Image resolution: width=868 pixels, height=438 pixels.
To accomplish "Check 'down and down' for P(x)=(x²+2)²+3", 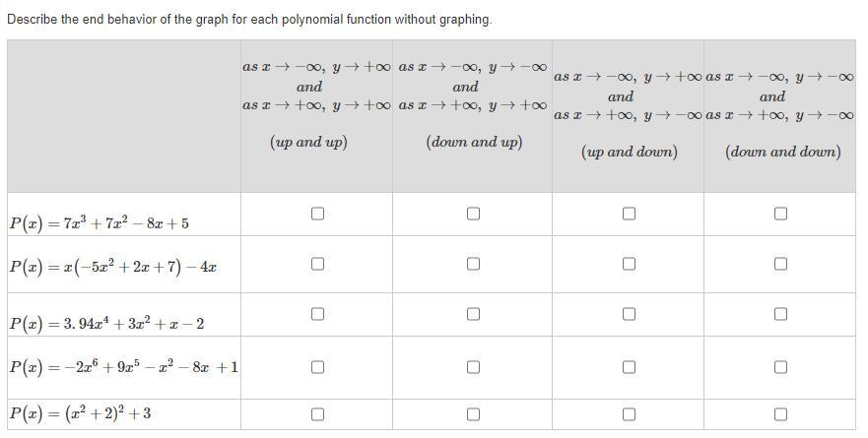I will pos(780,413).
